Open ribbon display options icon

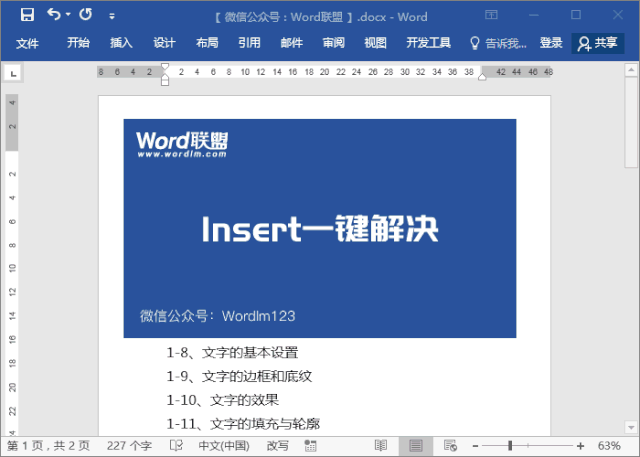click(491, 15)
